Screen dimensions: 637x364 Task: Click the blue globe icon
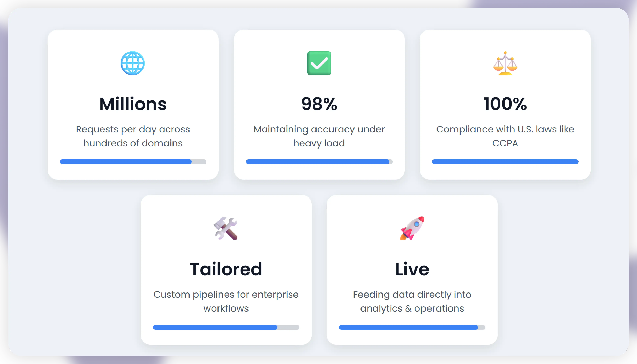click(133, 63)
